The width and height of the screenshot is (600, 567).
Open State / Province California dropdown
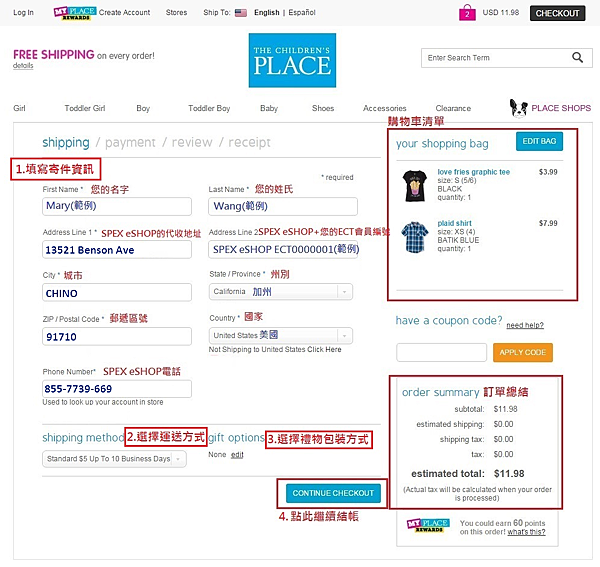281,292
